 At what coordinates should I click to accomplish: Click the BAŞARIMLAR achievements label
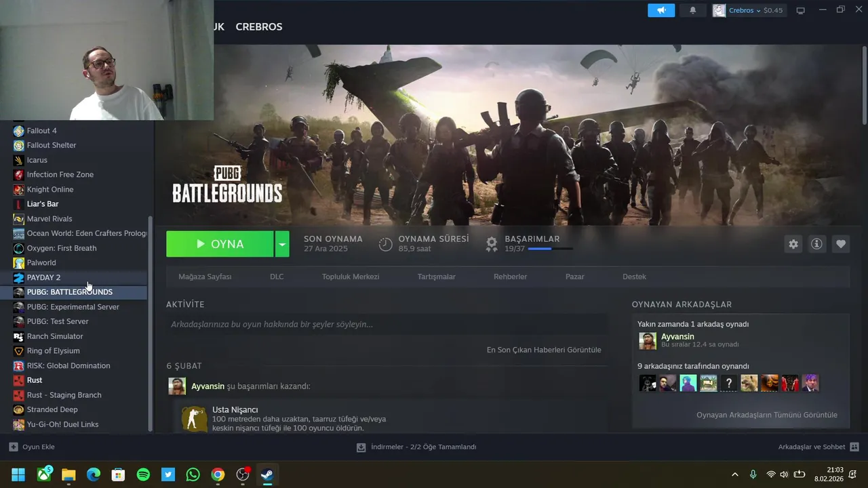coord(532,239)
